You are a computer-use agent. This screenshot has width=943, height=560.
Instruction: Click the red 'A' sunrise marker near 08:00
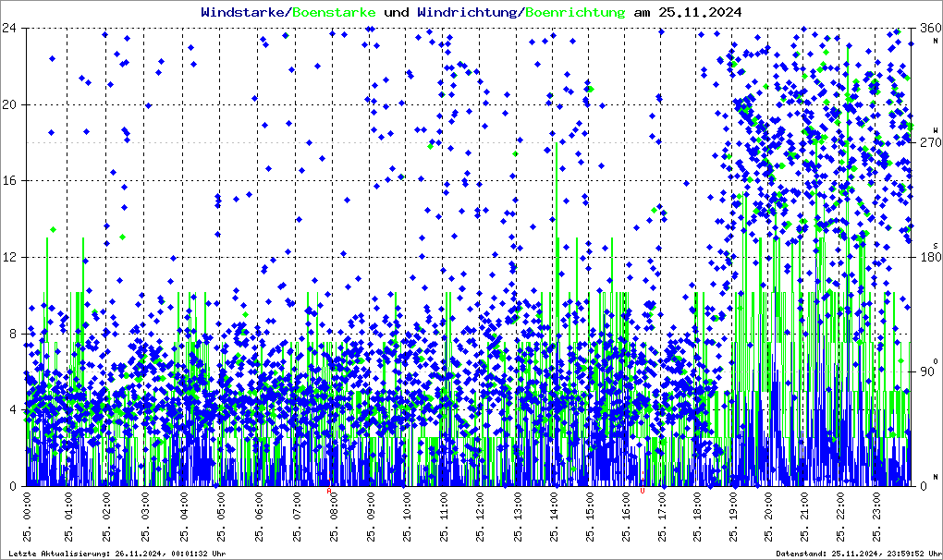tap(329, 491)
